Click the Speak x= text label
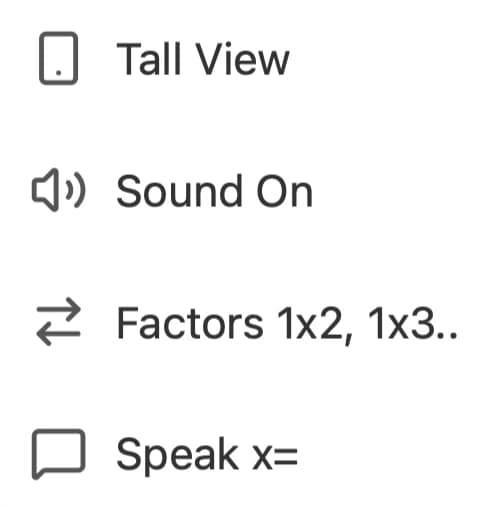This screenshot has width=496, height=507. coord(207,456)
